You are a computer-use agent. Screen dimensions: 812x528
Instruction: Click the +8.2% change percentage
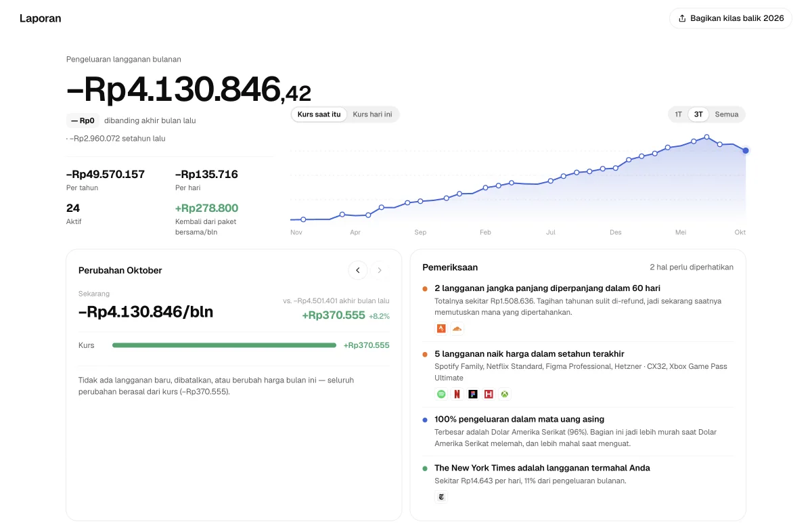[380, 316]
